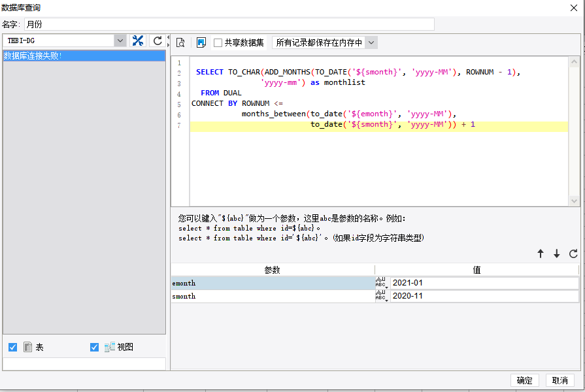Click the view icon next to 视图

[x=110, y=347]
